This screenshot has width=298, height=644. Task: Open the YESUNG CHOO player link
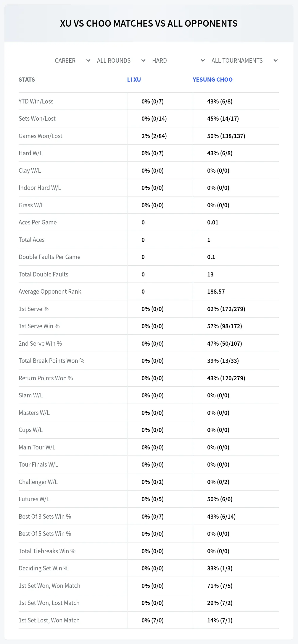[x=212, y=80]
